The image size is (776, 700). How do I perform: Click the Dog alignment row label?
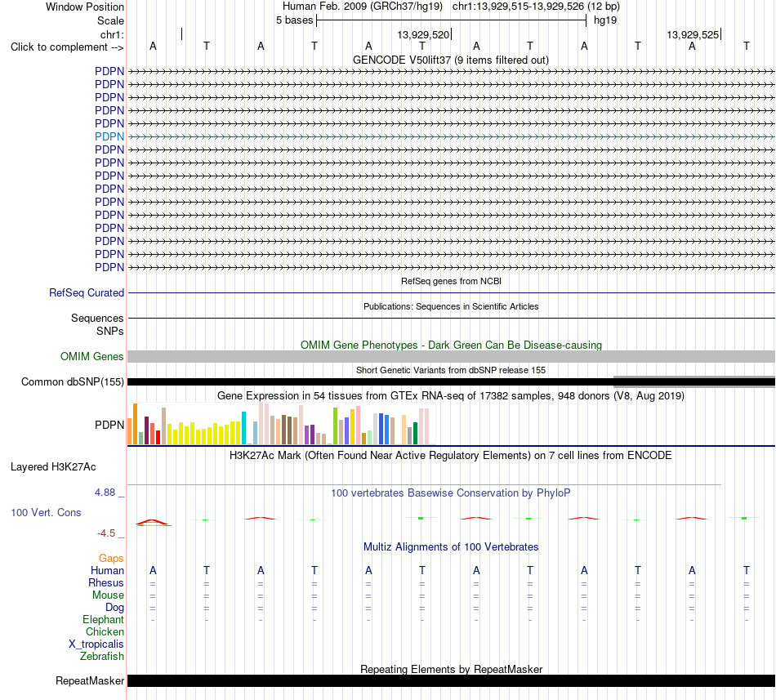tap(114, 608)
